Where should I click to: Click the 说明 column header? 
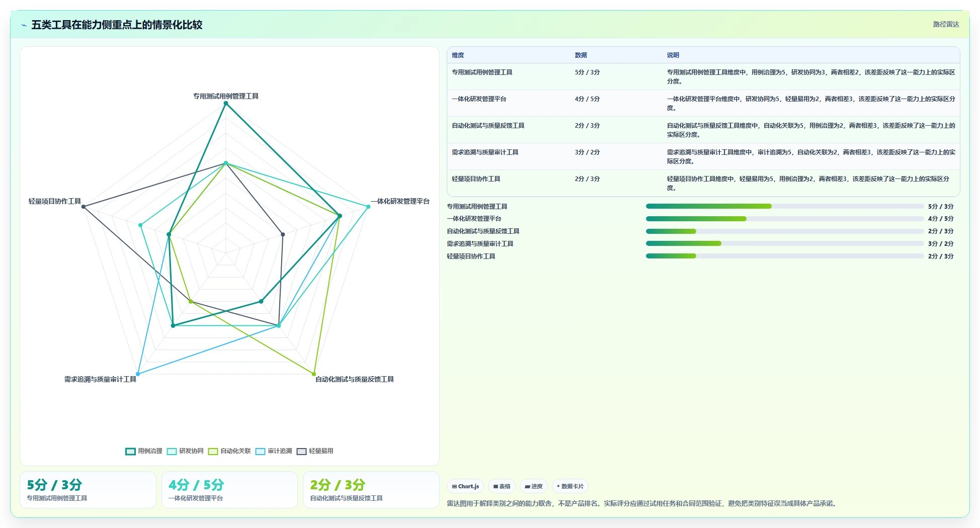(673, 55)
